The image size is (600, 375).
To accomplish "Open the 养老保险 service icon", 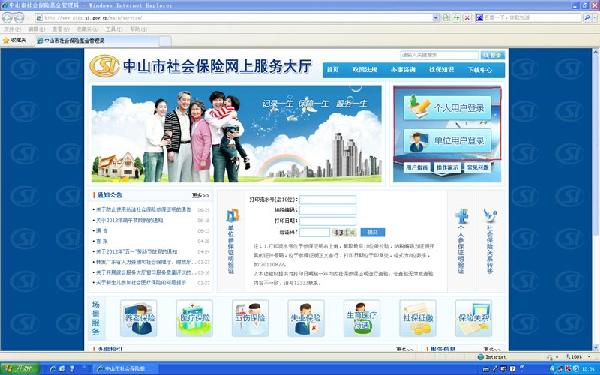I will (139, 318).
